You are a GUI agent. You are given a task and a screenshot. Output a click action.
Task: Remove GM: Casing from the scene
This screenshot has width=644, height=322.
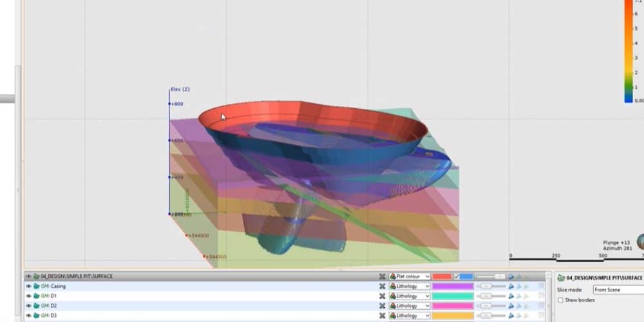click(383, 287)
